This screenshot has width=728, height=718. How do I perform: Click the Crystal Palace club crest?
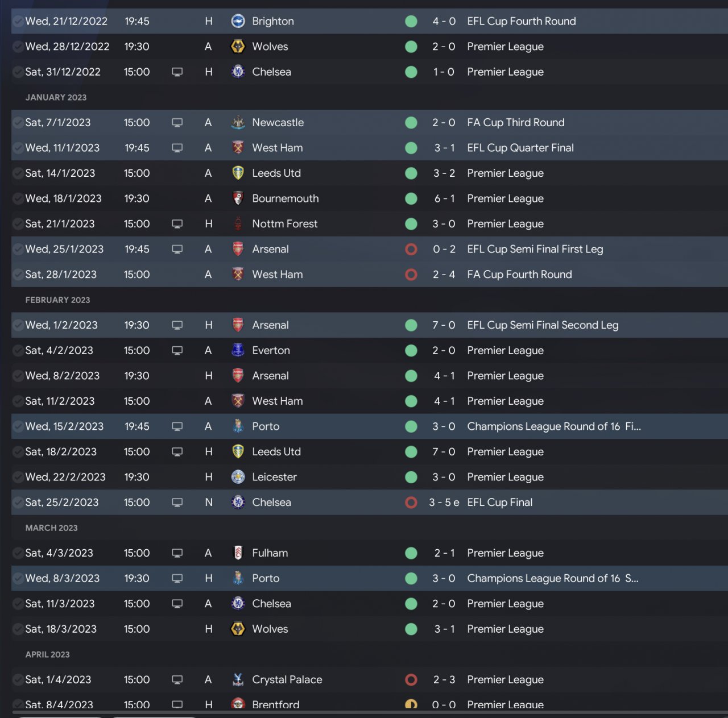[x=238, y=679]
